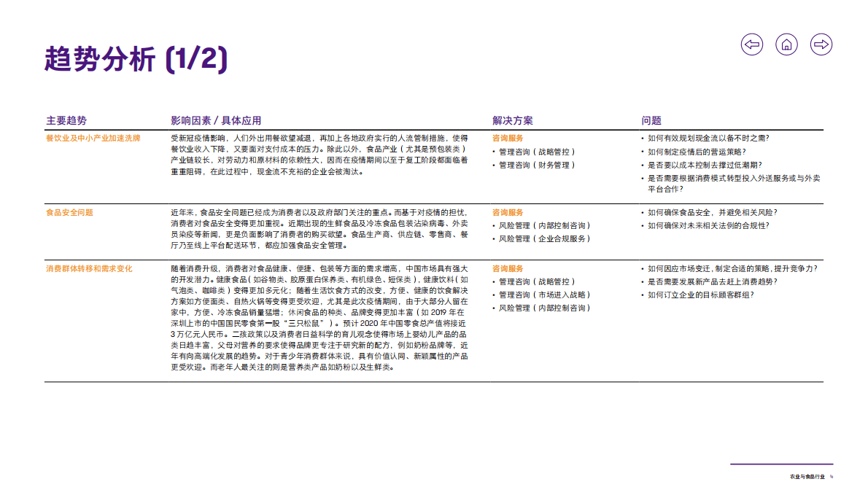Select the 如何订立企业的目标顾客群组 question
This screenshot has width=868, height=498.
point(701,295)
